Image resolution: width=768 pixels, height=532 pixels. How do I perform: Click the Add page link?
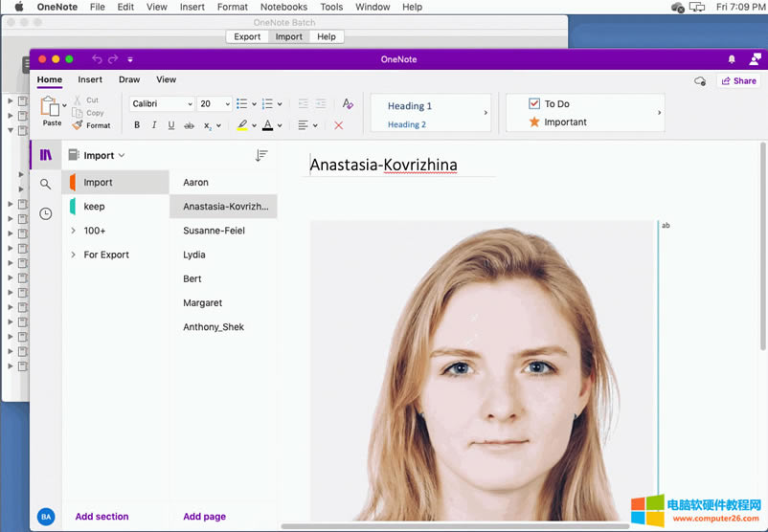204,517
